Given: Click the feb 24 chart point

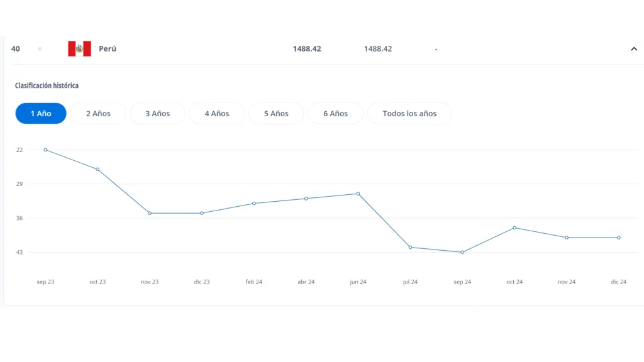Looking at the screenshot, I should (254, 204).
